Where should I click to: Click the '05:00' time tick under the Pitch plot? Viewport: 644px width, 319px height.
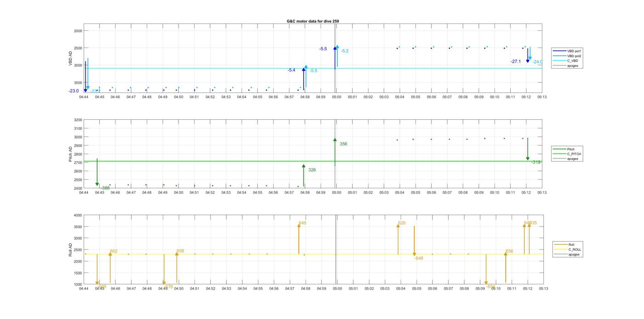[336, 192]
